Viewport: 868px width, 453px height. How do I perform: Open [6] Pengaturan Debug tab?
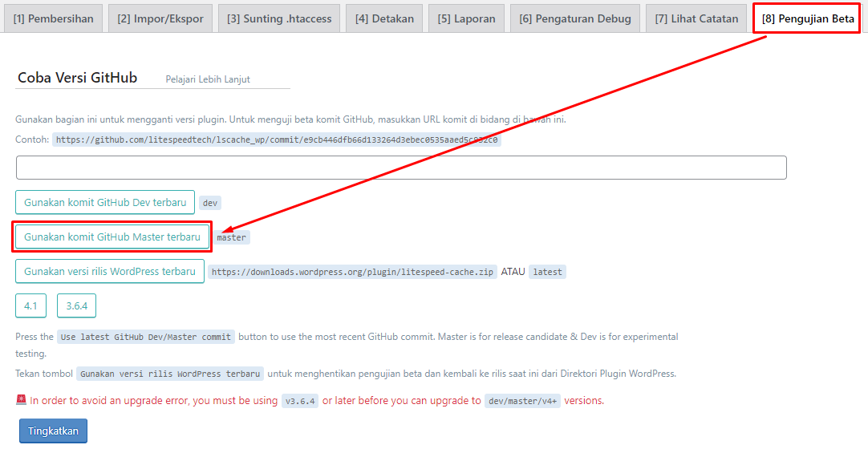tap(574, 18)
